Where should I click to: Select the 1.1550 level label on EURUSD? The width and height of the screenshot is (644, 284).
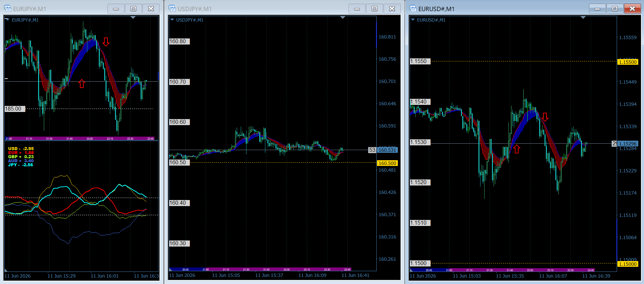[x=420, y=61]
